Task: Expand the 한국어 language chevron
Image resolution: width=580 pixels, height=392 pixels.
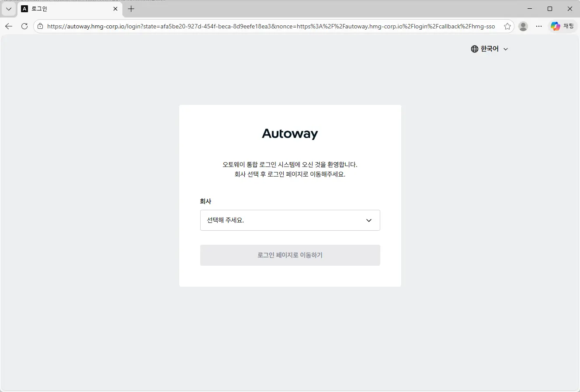Action: point(506,49)
